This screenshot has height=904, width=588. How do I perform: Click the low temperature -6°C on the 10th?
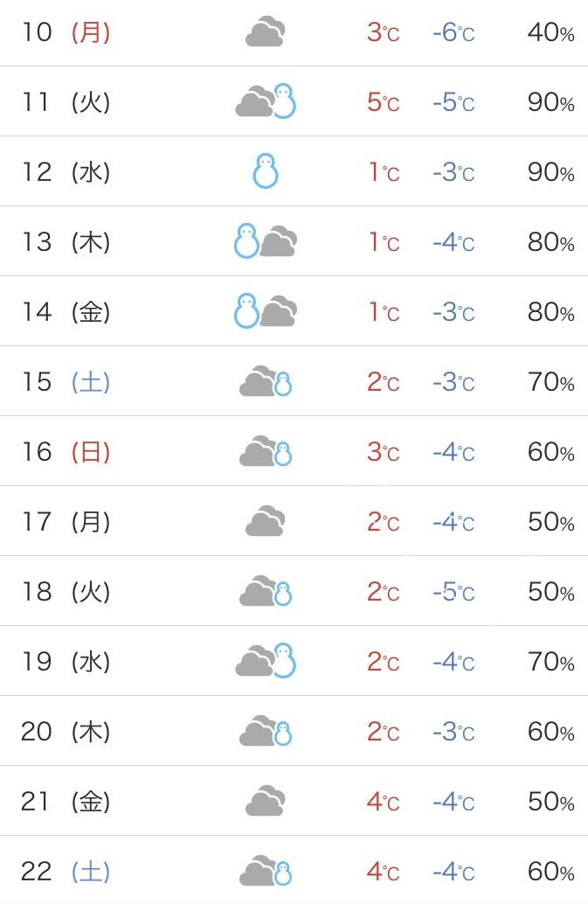453,32
